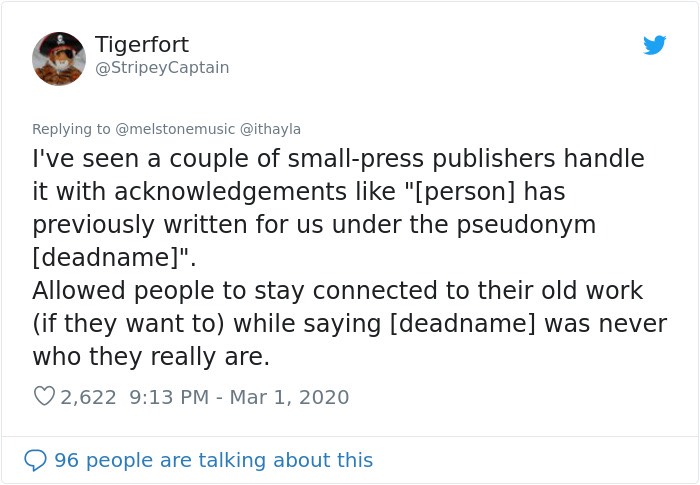Open the @ithayla mention
Image resolution: width=700 pixels, height=485 pixels.
[271, 129]
